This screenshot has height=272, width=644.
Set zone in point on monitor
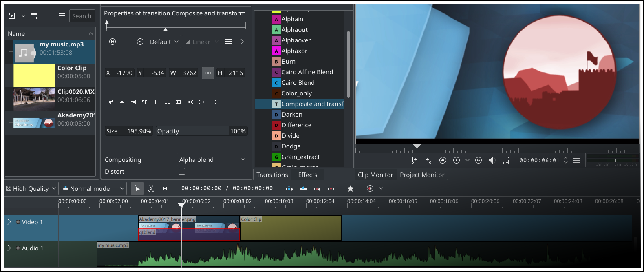pos(415,160)
